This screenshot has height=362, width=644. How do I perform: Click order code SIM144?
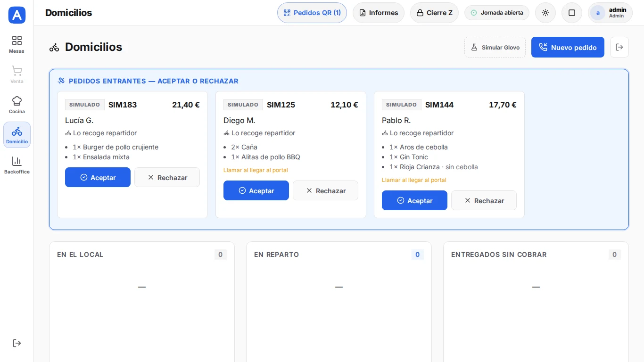pos(439,105)
